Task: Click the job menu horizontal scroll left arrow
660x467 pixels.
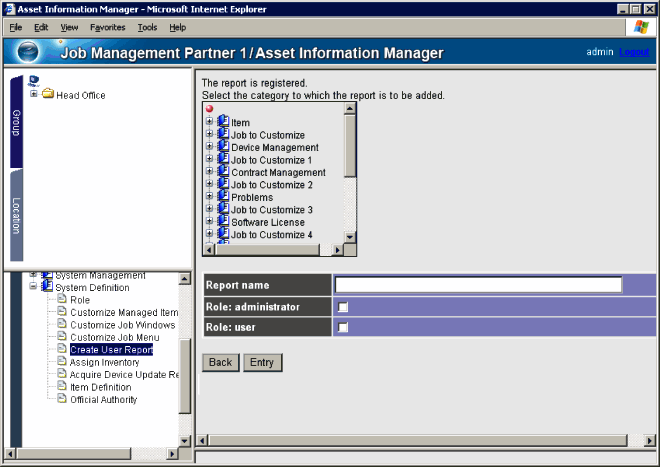Action: (x=10, y=454)
